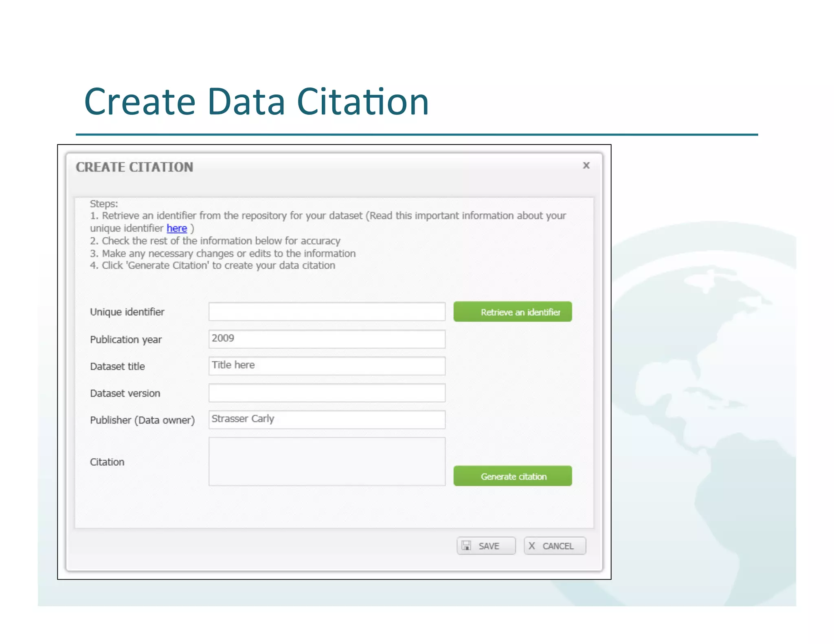The height and width of the screenshot is (644, 834).
Task: Click the Citation field label
Action: [107, 462]
